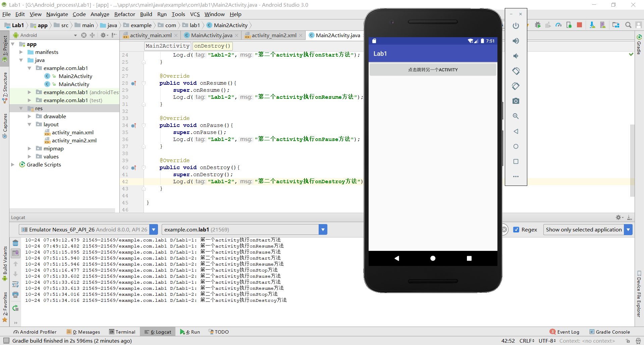Expand the manifests folder
Image resolution: width=644 pixels, height=345 pixels.
click(21, 52)
